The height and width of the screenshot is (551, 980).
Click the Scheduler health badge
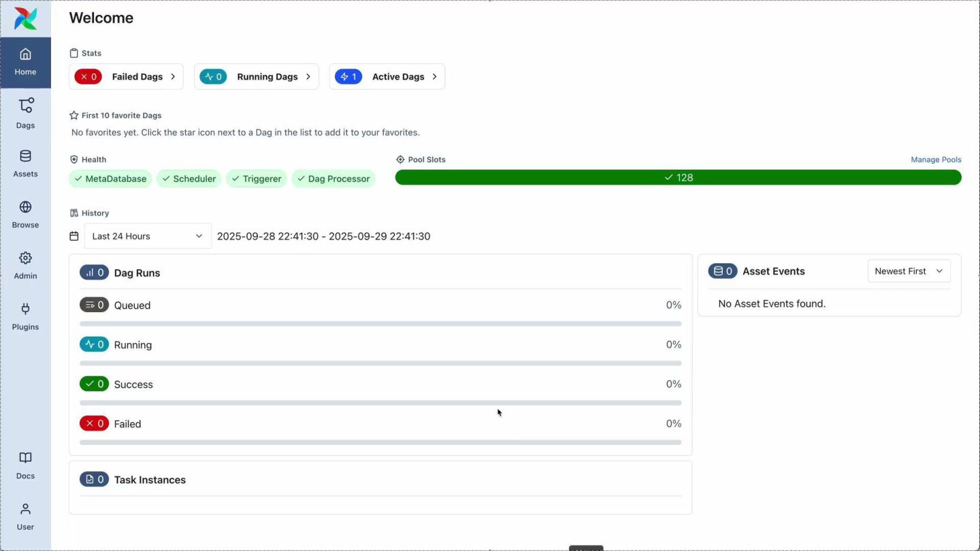(x=189, y=179)
